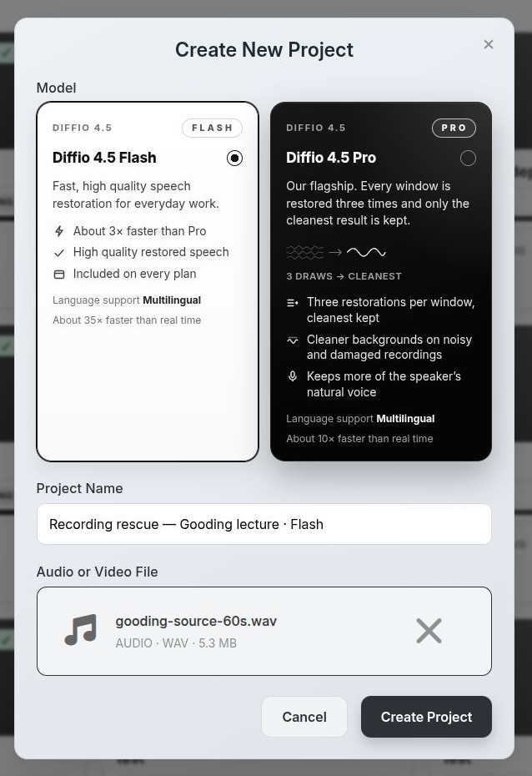Click 'Included on every plan' text

pos(134,274)
